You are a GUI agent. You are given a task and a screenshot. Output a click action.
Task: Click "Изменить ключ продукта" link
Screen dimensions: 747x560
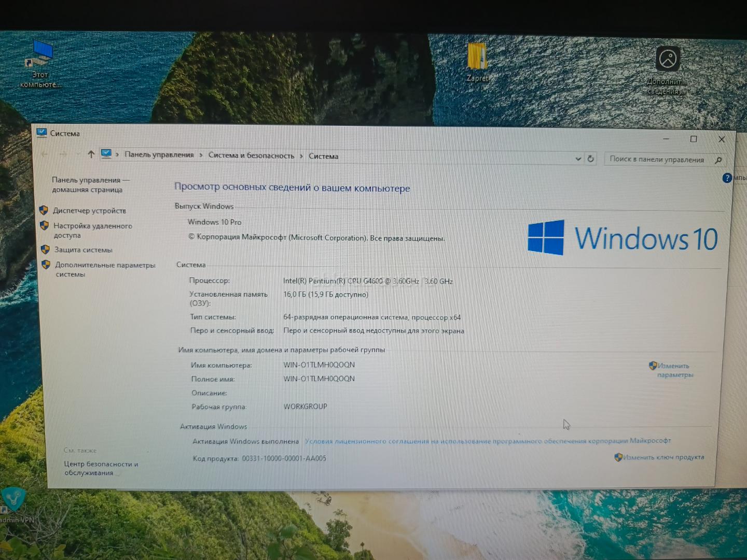point(663,457)
